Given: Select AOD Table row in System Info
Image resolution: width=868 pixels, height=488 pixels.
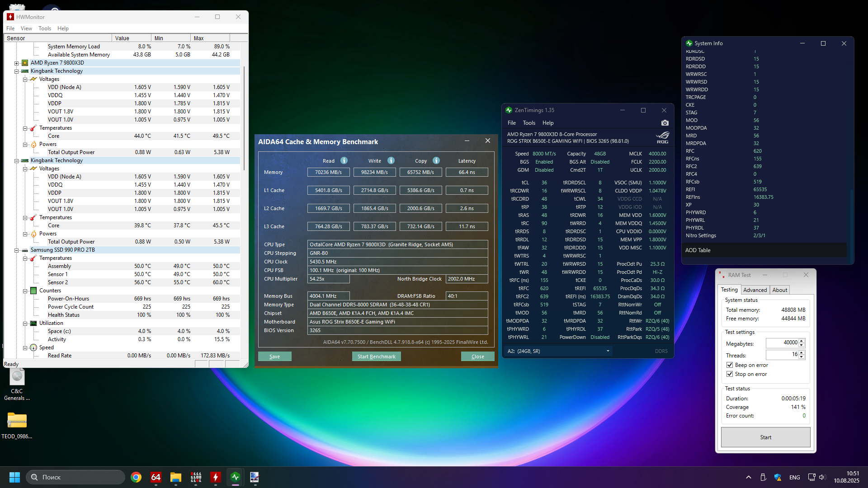Looking at the screenshot, I should (x=764, y=250).
